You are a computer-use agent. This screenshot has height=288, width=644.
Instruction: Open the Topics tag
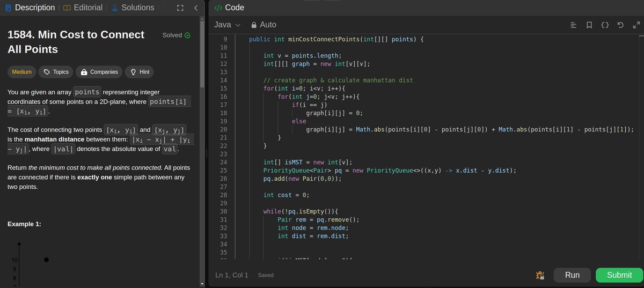pos(56,72)
